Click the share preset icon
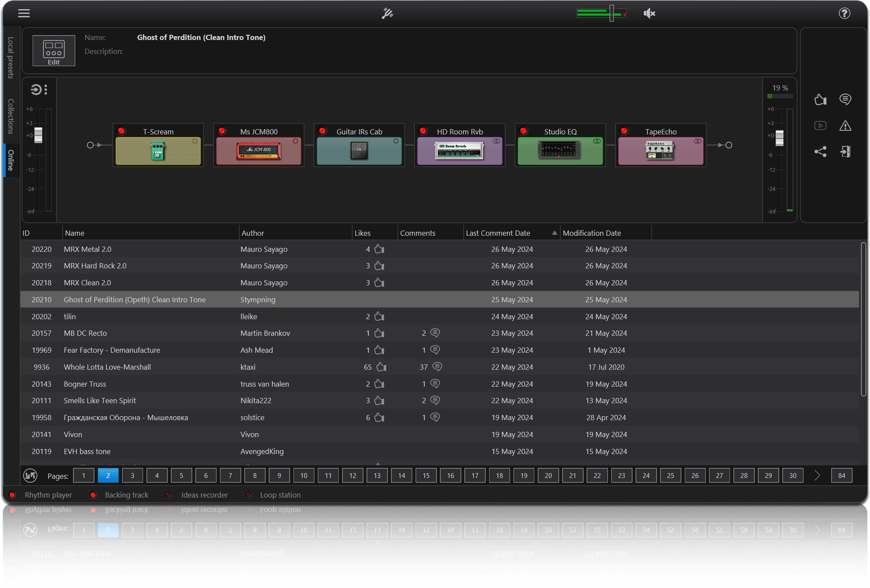 820,152
